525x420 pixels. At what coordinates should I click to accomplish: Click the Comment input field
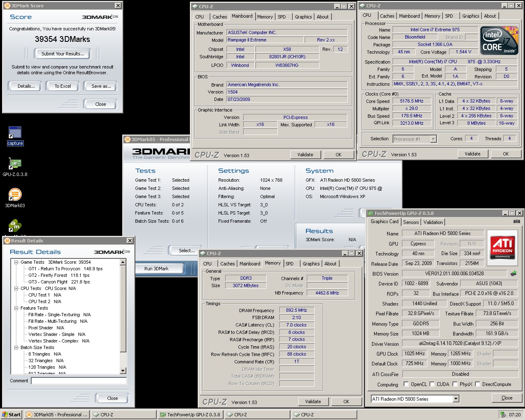[x=79, y=381]
